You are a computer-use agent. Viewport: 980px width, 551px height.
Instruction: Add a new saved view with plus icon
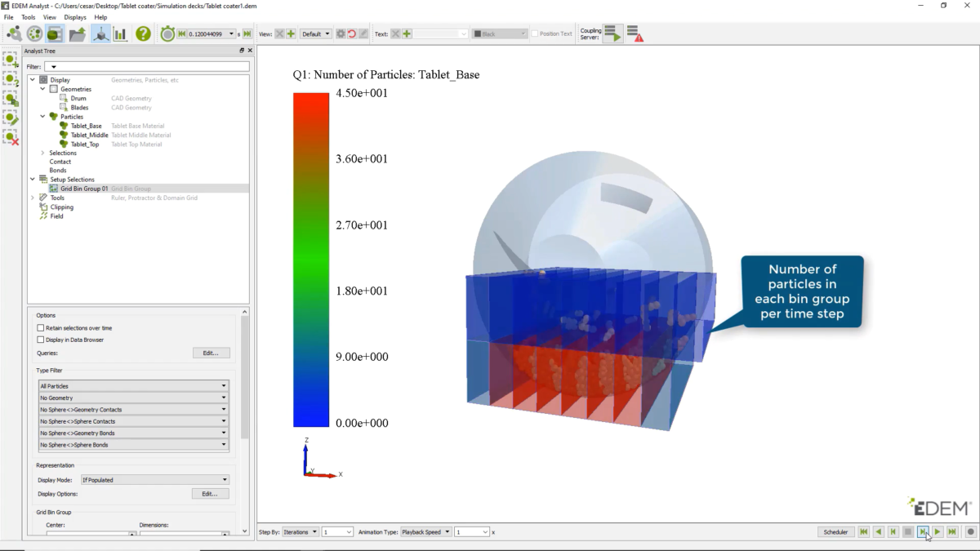(292, 34)
